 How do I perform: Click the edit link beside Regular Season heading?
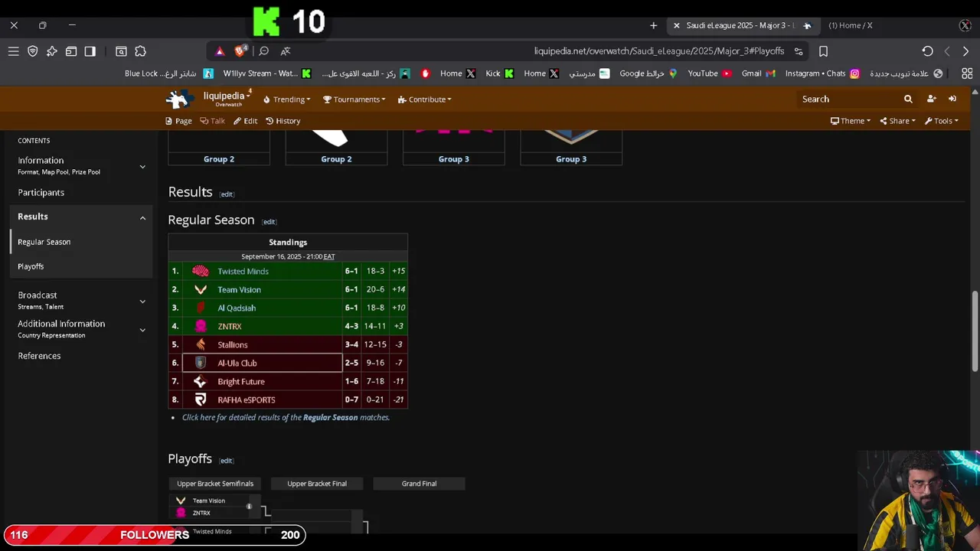click(x=269, y=222)
